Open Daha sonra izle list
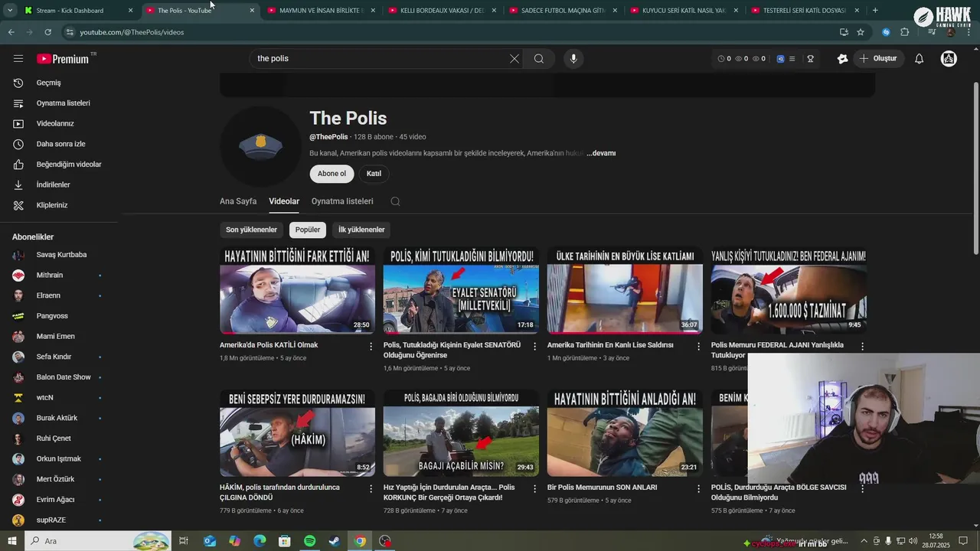 60,144
